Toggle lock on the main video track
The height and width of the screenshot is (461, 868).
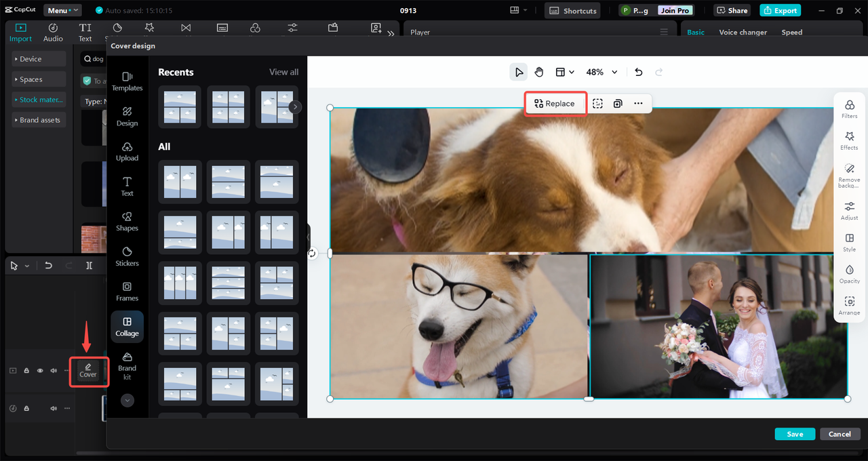point(26,371)
